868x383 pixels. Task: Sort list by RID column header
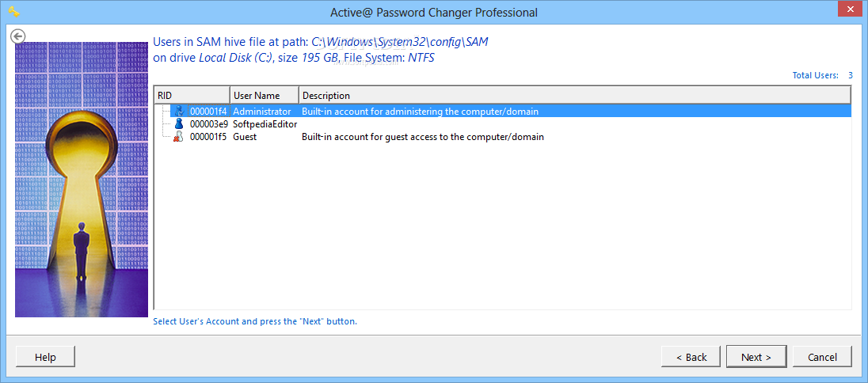pos(191,95)
